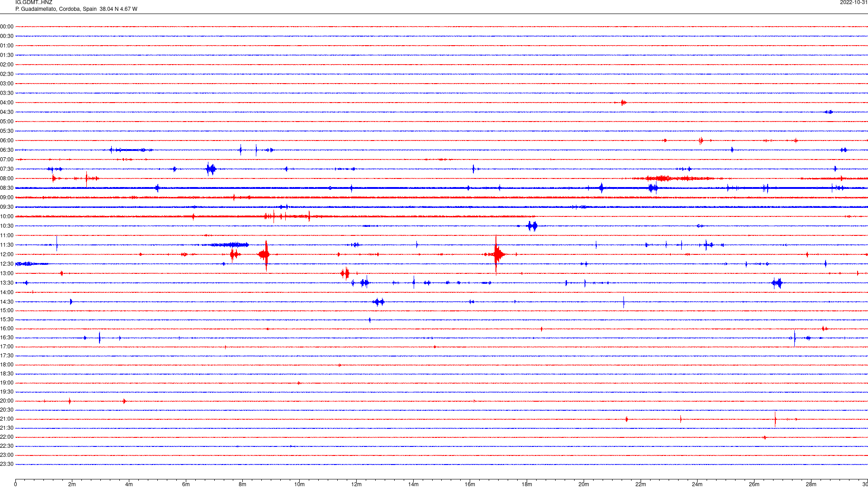Select the 14:30 trace label
Image resolution: width=868 pixels, height=488 pixels.
pyautogui.click(x=7, y=302)
